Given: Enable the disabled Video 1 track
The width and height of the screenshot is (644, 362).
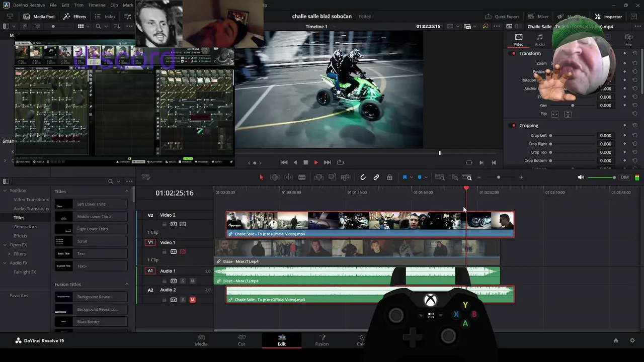Looking at the screenshot, I should click(183, 251).
